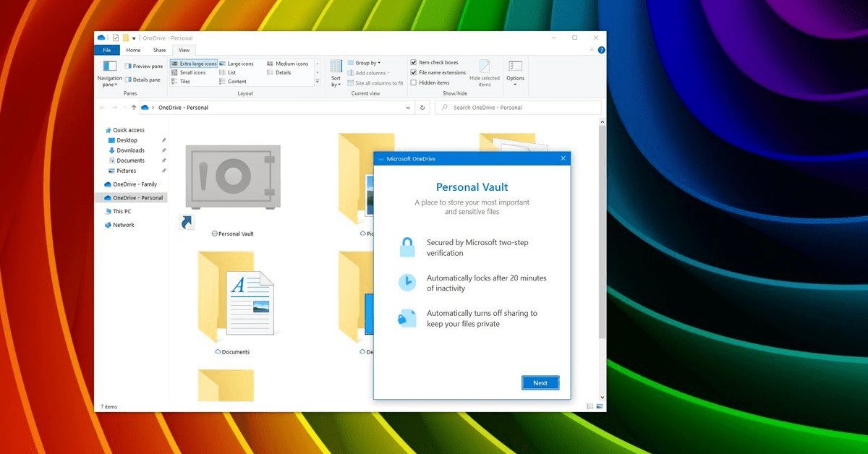Expand the layout gallery more arrow

317,82
